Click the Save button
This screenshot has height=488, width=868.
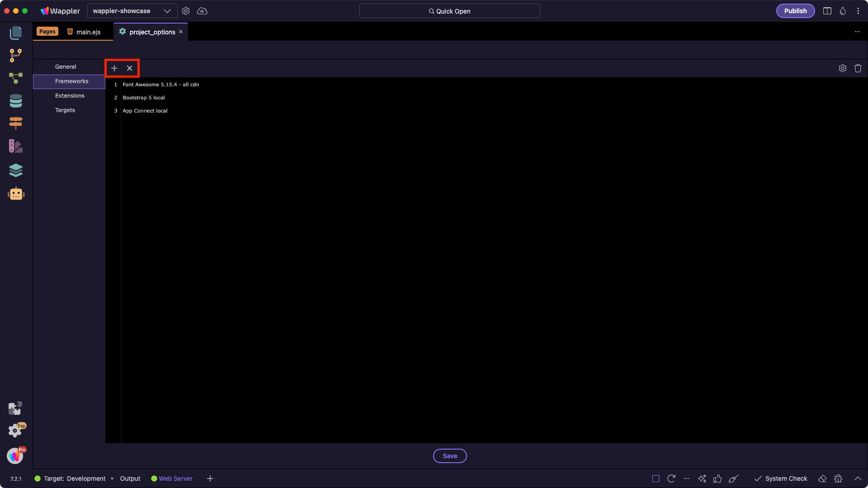click(x=449, y=456)
